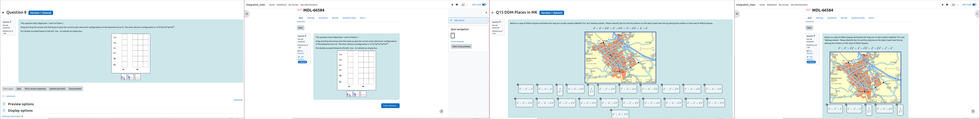Click the move icon beside Question 8 heading
The width and height of the screenshot is (980, 119).
pyautogui.click(x=3, y=13)
